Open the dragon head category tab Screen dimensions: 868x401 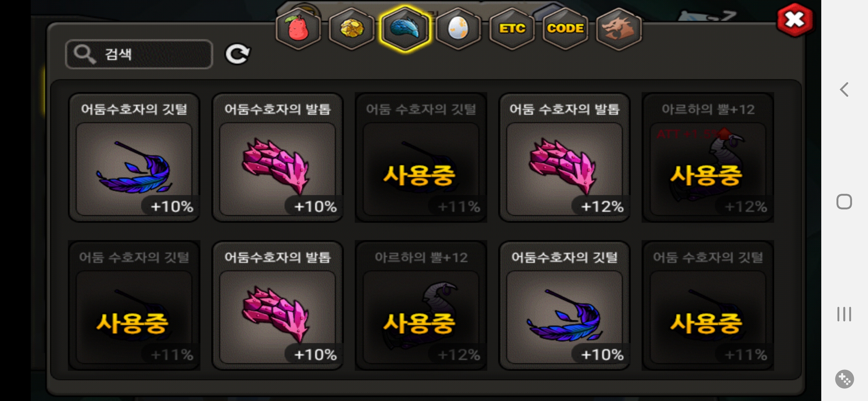click(x=619, y=29)
